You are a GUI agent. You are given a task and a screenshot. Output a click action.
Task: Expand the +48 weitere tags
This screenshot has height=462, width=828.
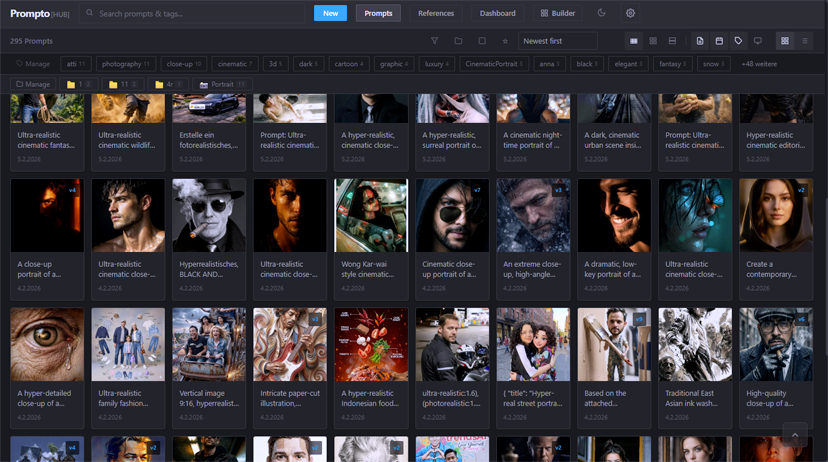[x=759, y=64]
